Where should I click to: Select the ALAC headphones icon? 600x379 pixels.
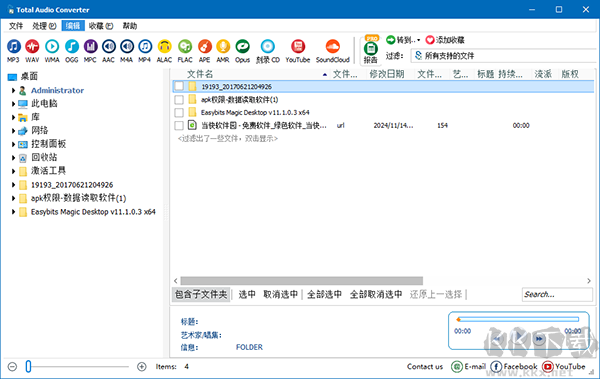[164, 47]
